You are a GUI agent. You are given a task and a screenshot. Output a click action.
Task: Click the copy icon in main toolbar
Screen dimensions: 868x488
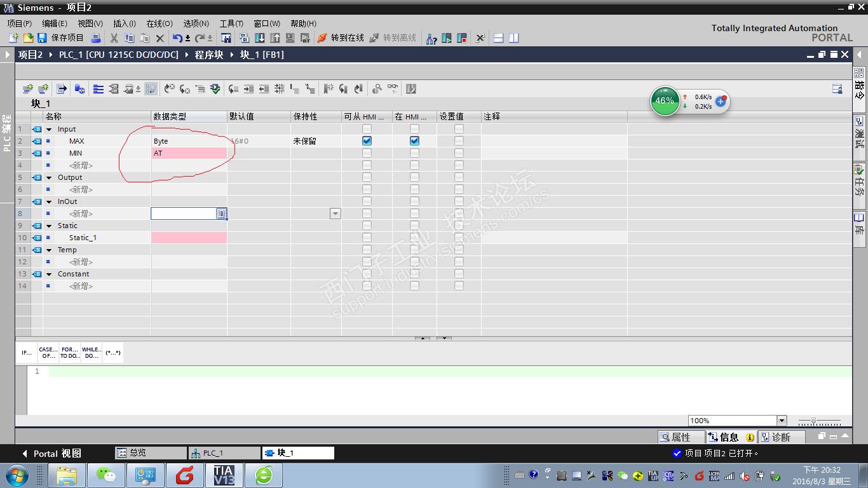[129, 38]
